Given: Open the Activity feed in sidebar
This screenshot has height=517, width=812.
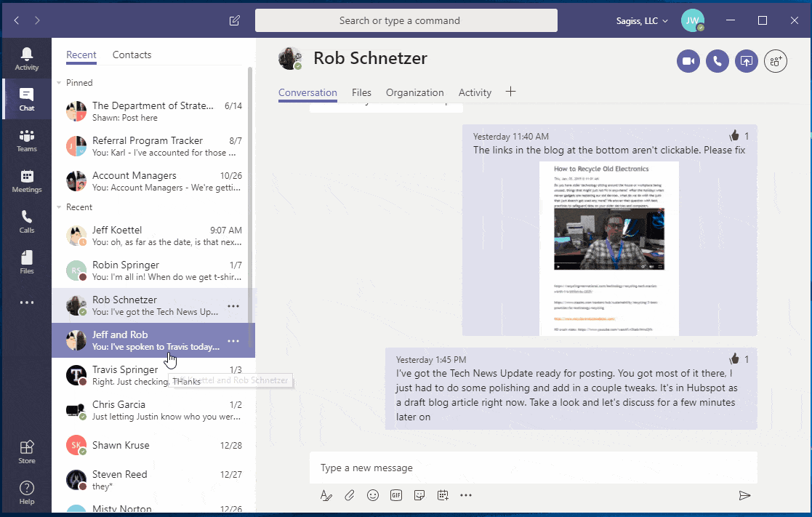Looking at the screenshot, I should click(x=26, y=59).
